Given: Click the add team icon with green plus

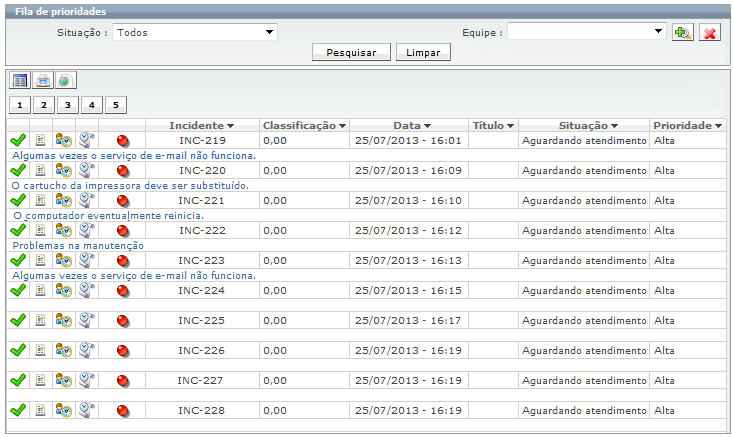Looking at the screenshot, I should tap(683, 32).
